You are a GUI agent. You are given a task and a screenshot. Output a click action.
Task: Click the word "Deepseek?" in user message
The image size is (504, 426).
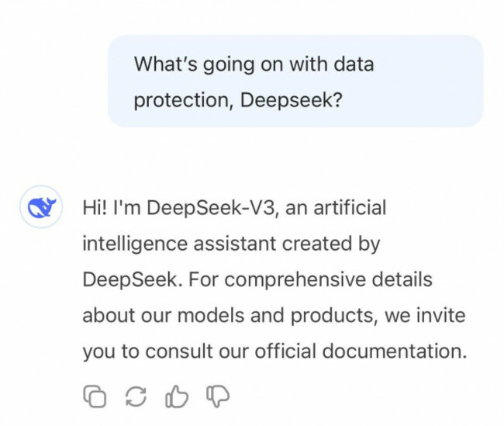click(x=292, y=100)
